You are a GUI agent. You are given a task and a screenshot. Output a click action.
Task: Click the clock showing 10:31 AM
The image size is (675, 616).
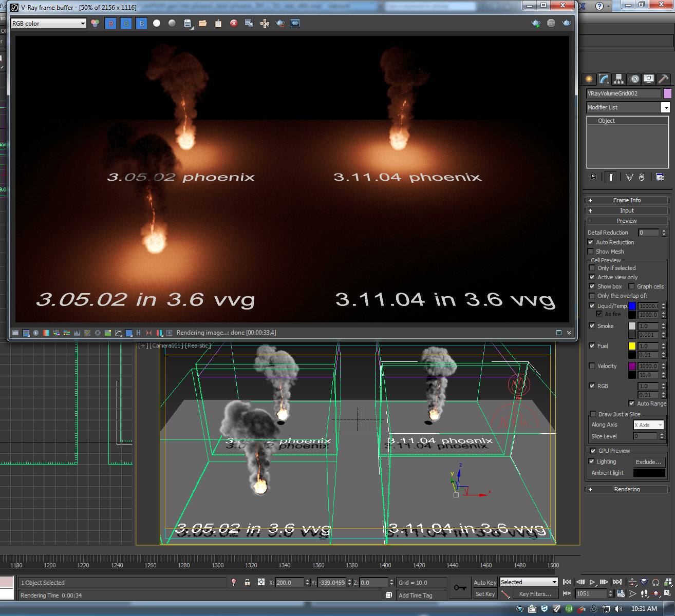(x=644, y=609)
